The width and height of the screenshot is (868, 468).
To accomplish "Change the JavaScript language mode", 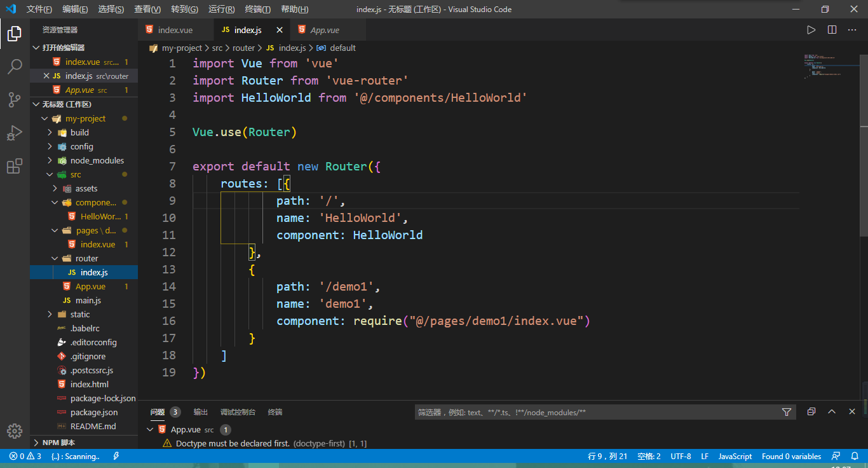I will [x=735, y=457].
